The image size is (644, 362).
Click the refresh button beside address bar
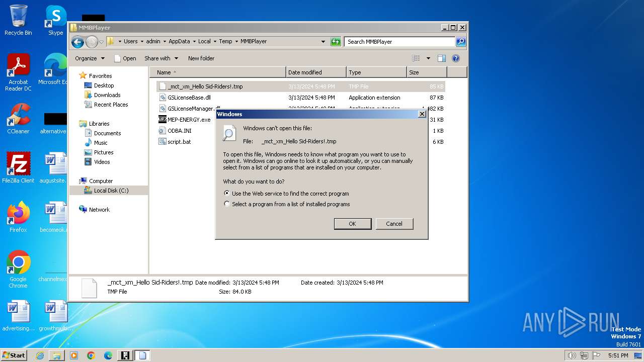point(336,42)
